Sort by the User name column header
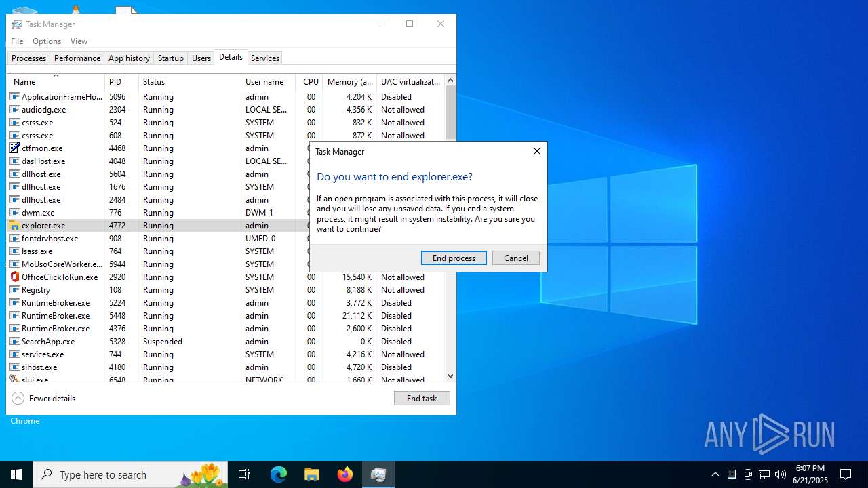This screenshot has width=868, height=488. (x=269, y=82)
